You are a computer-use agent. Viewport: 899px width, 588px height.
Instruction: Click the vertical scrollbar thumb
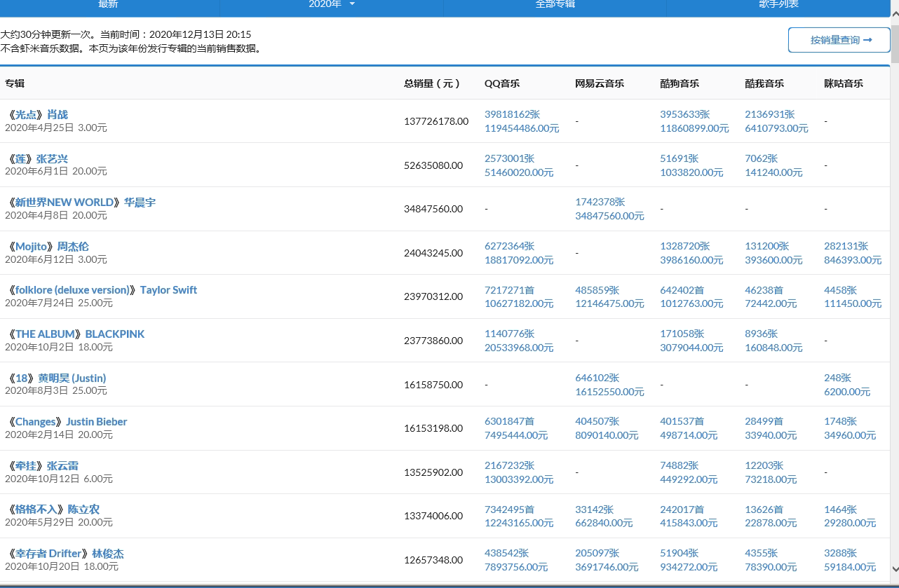coord(895,43)
